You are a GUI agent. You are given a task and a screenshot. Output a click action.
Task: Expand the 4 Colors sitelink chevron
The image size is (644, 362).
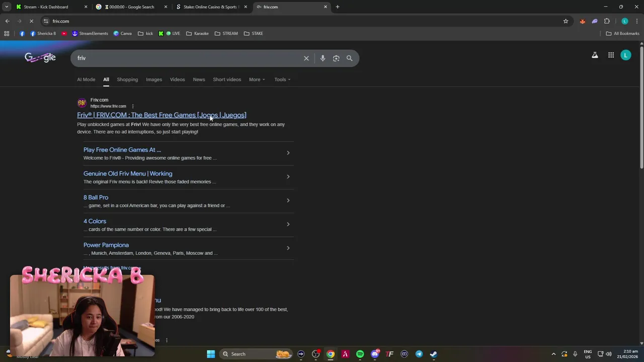coord(288,224)
